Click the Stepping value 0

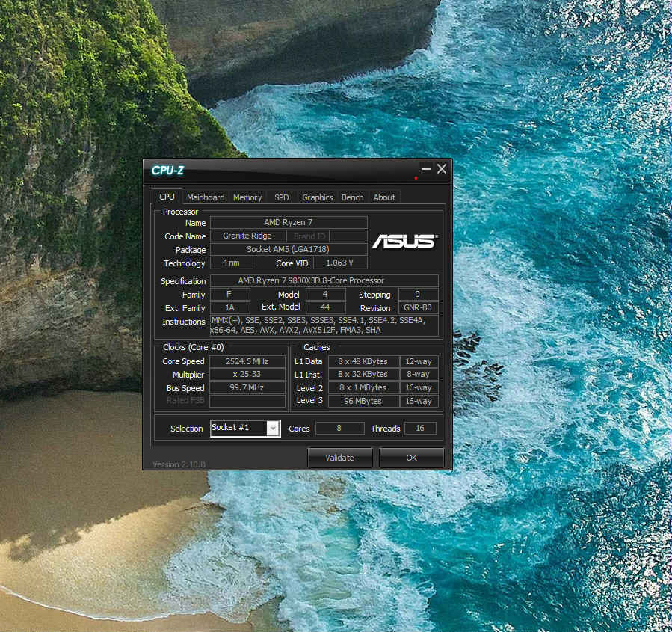418,294
